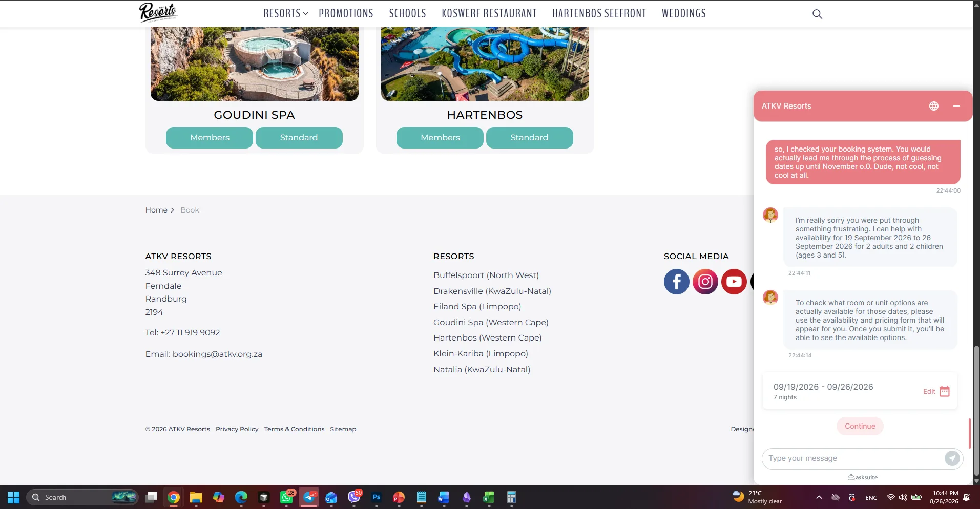Open the YouTube social media icon
The height and width of the screenshot is (509, 980).
click(x=734, y=282)
